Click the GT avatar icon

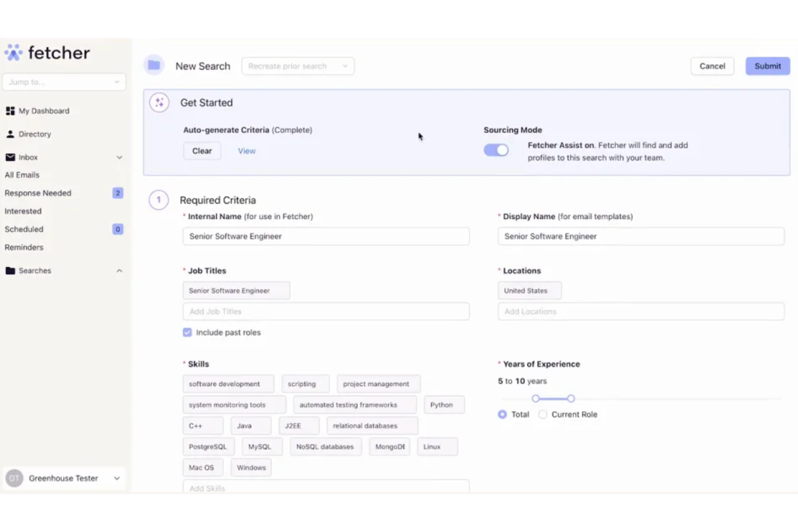pos(14,478)
